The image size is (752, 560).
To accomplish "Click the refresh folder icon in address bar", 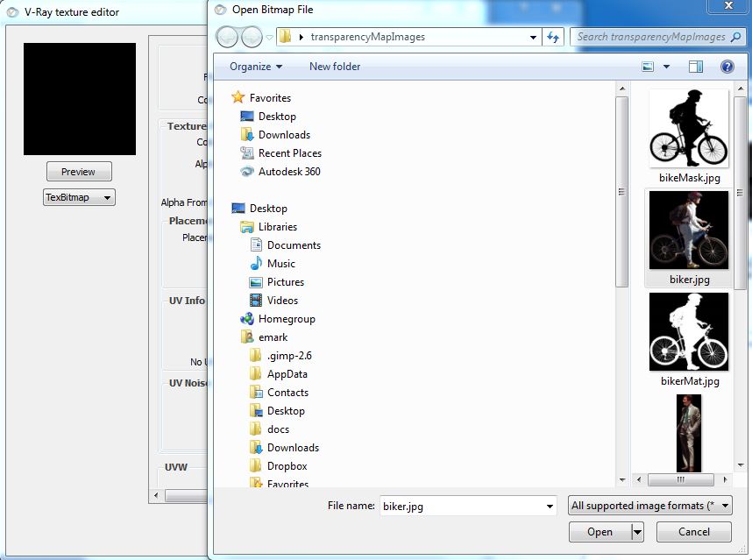I will point(553,37).
